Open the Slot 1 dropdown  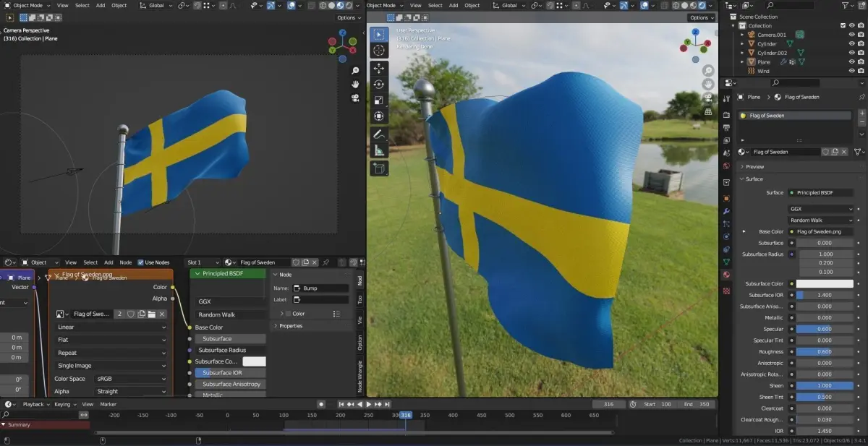202,262
